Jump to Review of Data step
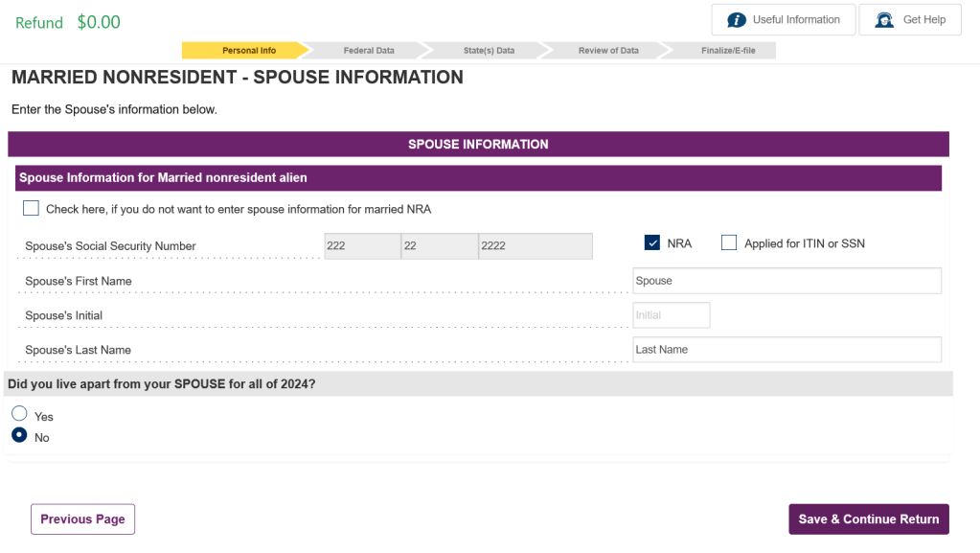 click(608, 51)
